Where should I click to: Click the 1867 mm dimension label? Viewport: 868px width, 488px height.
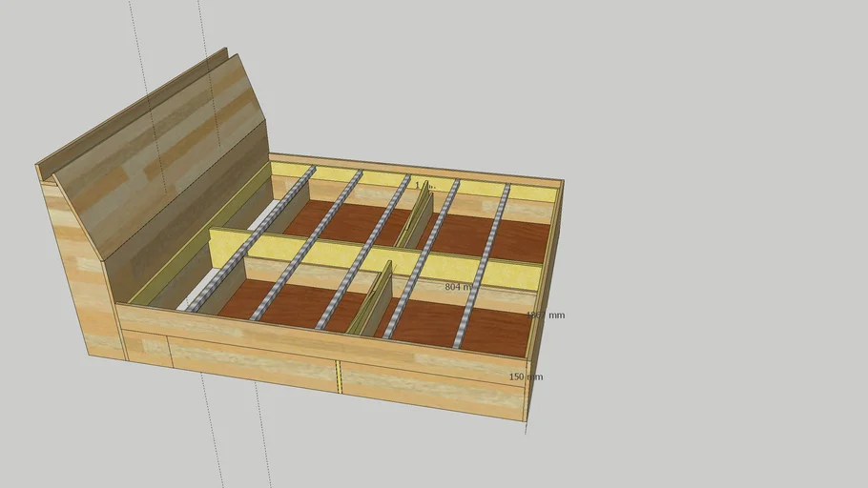point(546,315)
